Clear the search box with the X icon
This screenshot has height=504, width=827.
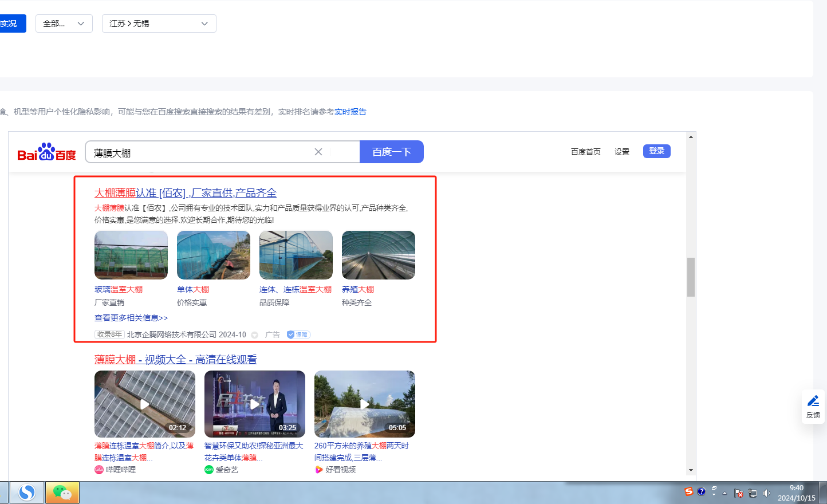[x=318, y=152]
